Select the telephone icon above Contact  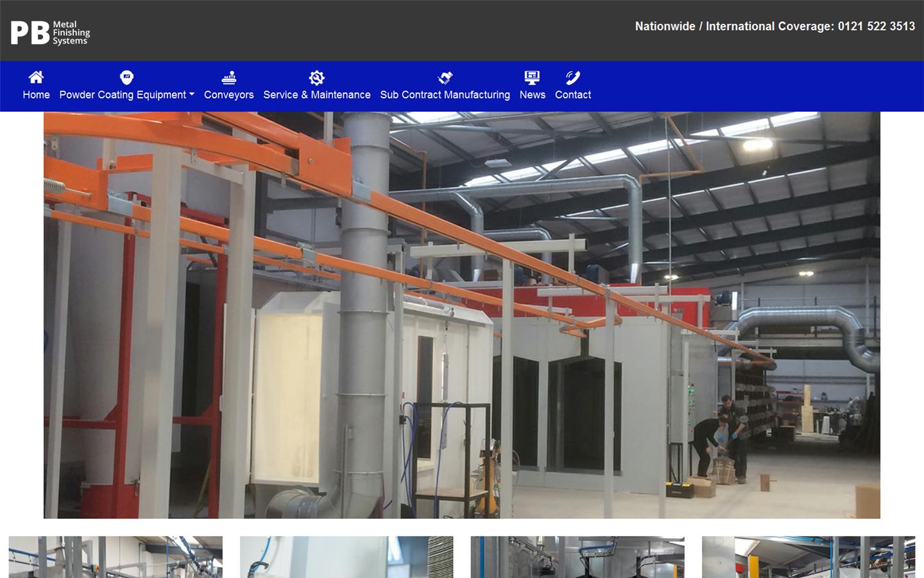point(573,76)
